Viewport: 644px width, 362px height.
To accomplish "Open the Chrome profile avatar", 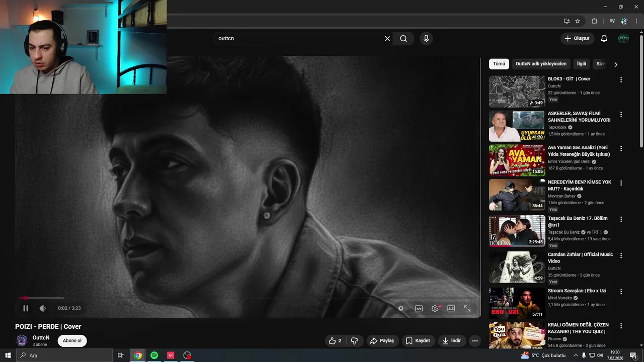I will pyautogui.click(x=624, y=21).
